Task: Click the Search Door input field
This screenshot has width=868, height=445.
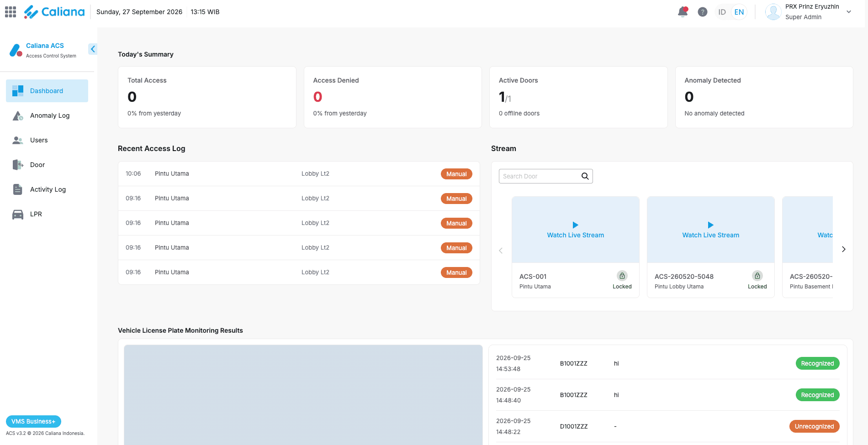Action: coord(545,176)
